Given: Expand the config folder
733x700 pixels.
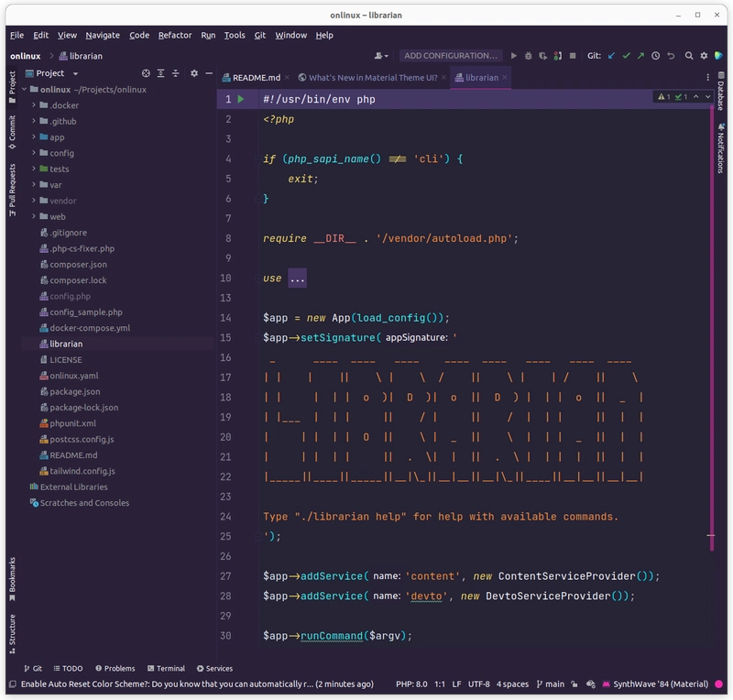Looking at the screenshot, I should coord(34,153).
